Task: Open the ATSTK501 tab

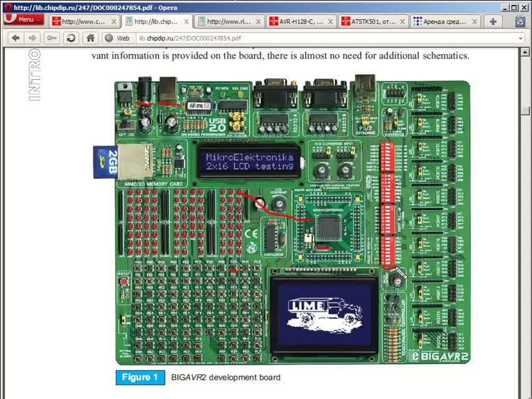Action: coord(374,21)
